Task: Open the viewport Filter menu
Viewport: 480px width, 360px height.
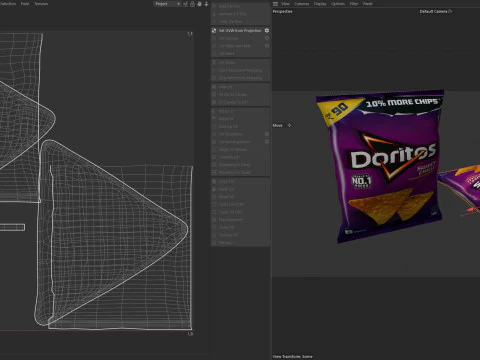Action: tap(354, 4)
